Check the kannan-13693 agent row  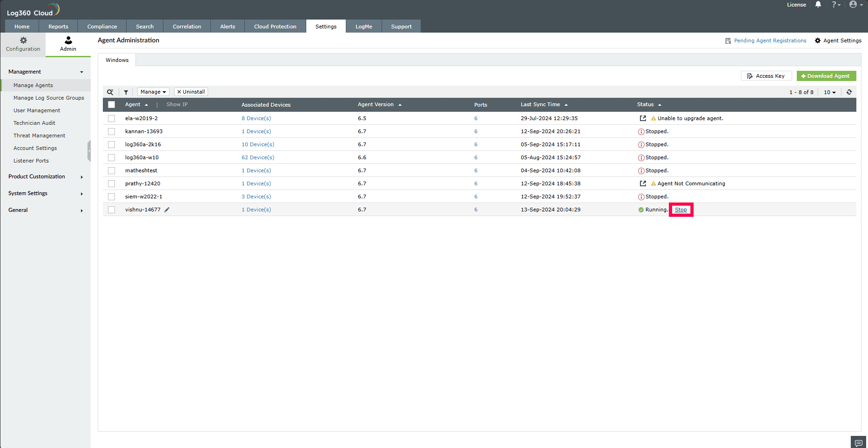click(111, 132)
